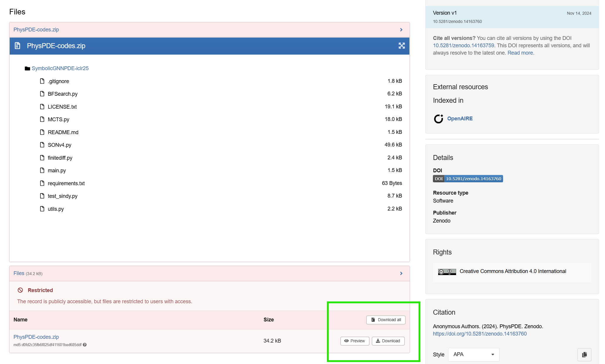Click the Creative Commons license badge
Viewport: 605px width, 364px height.
pyautogui.click(x=447, y=272)
